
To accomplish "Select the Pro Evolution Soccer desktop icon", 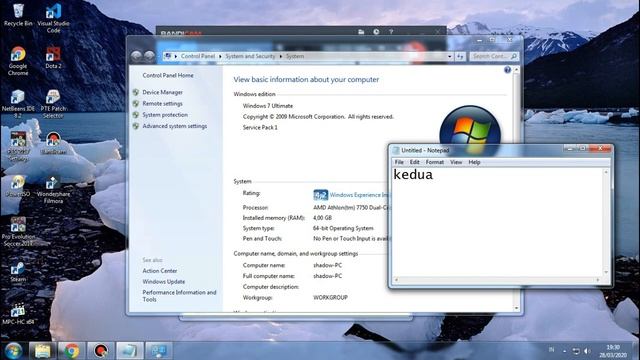I will click(x=18, y=231).
